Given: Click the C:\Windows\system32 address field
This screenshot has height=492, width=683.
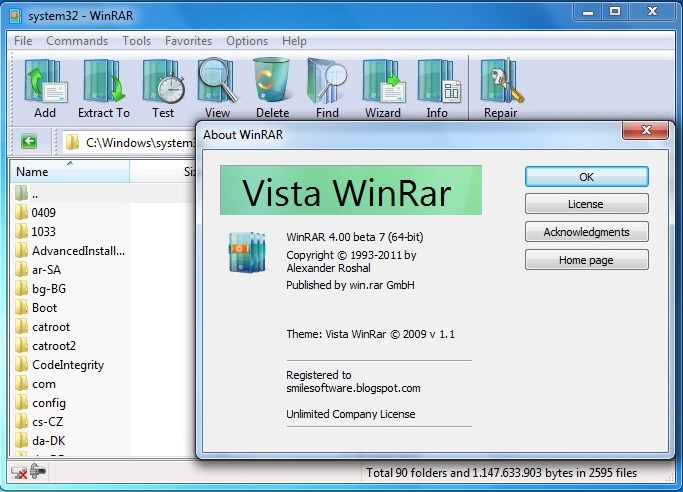Looking at the screenshot, I should tap(129, 142).
